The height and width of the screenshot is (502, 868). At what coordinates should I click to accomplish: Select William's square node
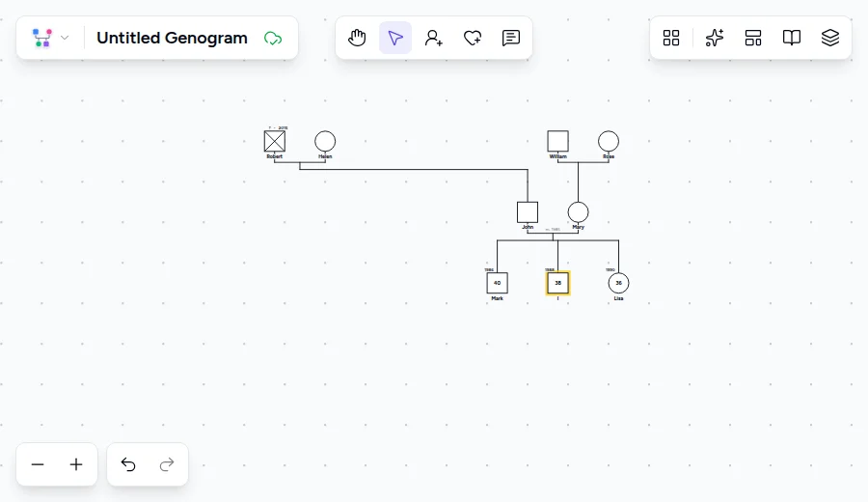558,141
